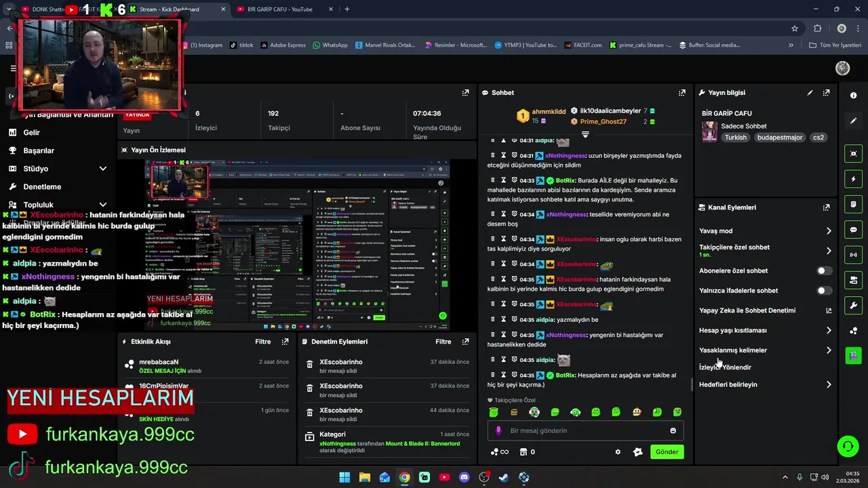Collapse the chat leaderboard arrow
The width and height of the screenshot is (868, 488).
[x=585, y=134]
